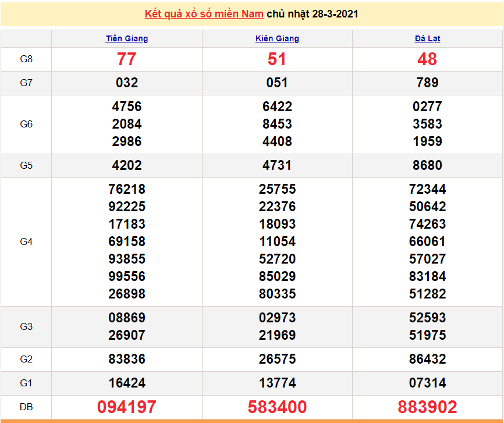Select G2 number 26575

(x=277, y=359)
